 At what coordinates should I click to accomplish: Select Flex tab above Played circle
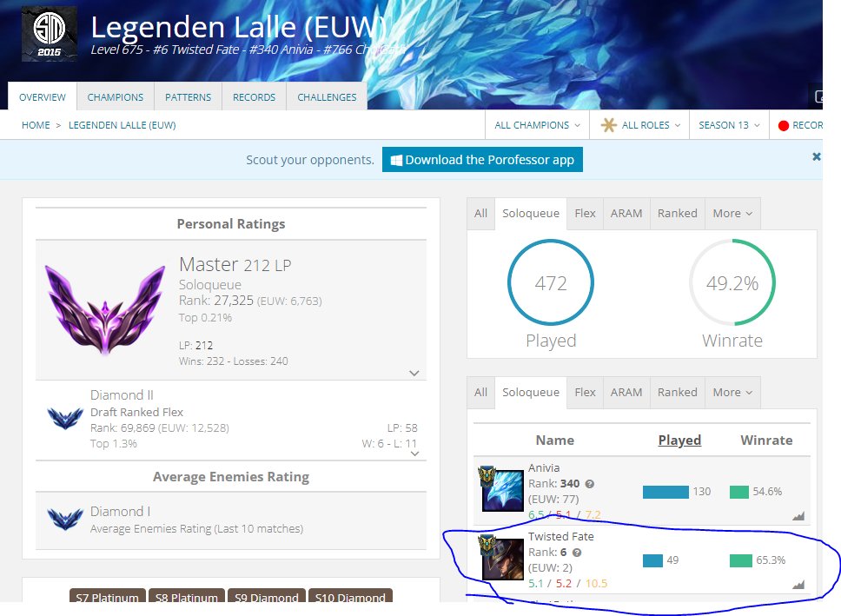click(x=585, y=214)
